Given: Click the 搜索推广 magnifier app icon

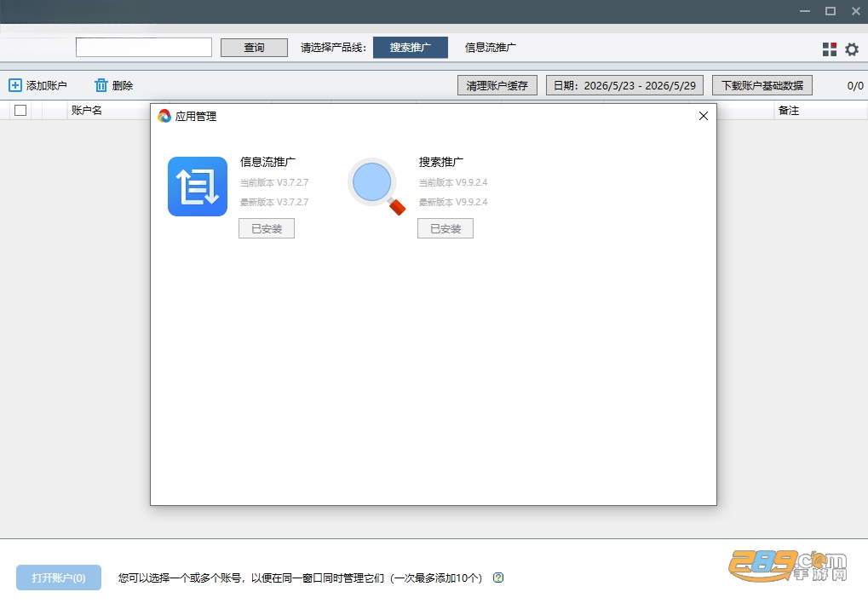Looking at the screenshot, I should click(x=377, y=187).
